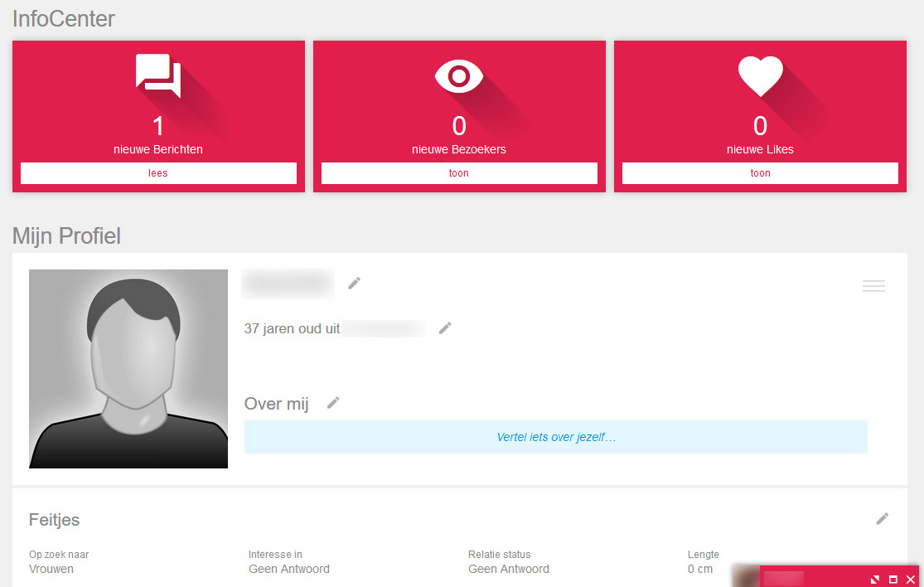The width and height of the screenshot is (924, 587).
Task: Select Vrouwen under Op zoek naar
Action: click(x=51, y=569)
